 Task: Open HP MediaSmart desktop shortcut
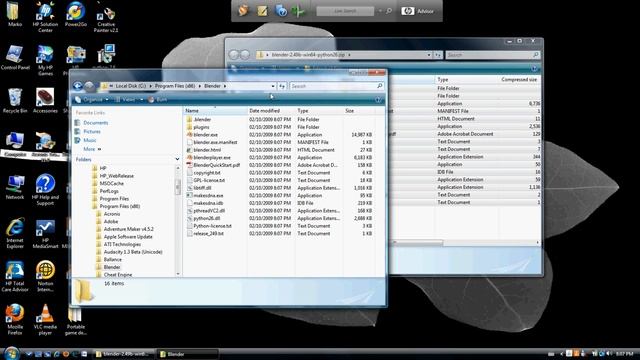(45, 233)
